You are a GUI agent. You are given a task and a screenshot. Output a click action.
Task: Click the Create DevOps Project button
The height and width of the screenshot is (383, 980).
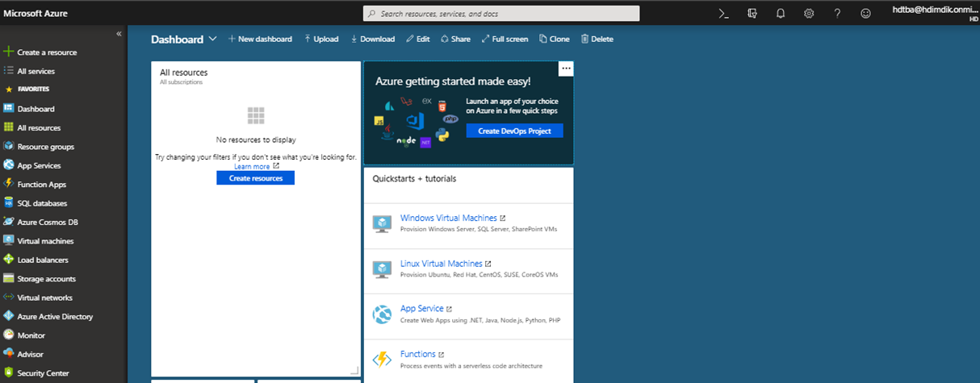[514, 131]
